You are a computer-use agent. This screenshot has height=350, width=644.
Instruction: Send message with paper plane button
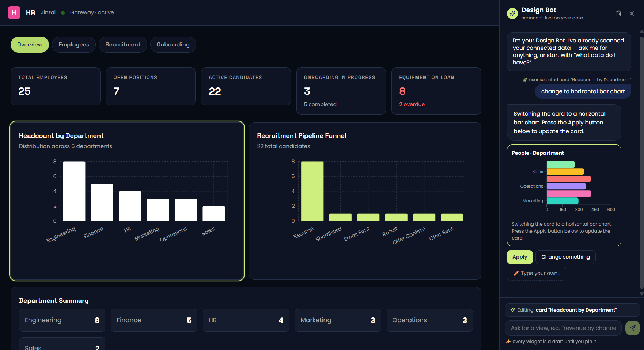pyautogui.click(x=633, y=328)
